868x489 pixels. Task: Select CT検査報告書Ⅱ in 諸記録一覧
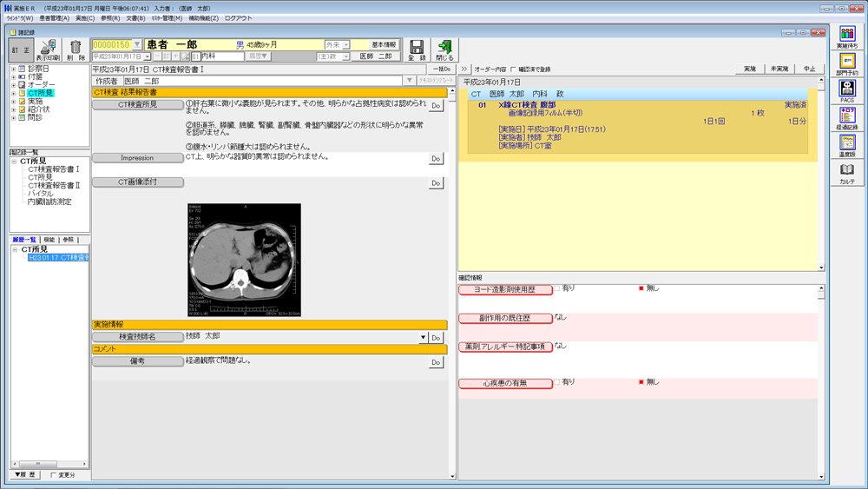click(54, 186)
